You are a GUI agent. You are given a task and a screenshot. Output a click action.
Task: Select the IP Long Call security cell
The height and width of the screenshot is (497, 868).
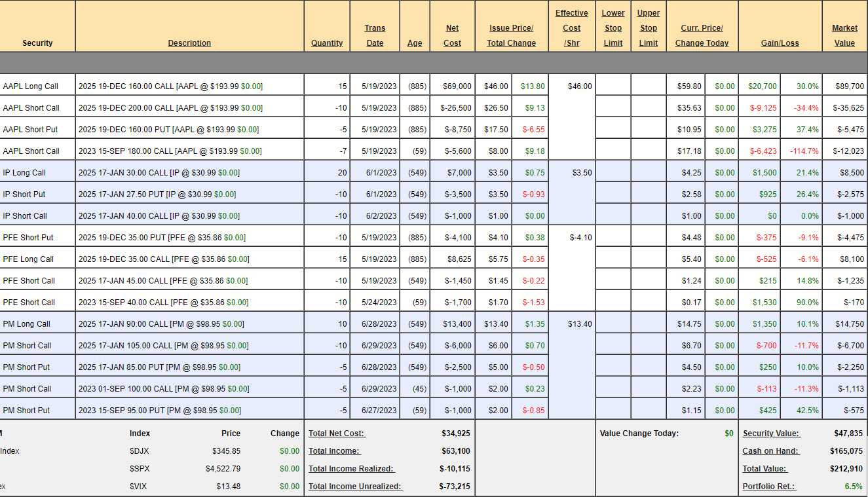click(x=24, y=173)
